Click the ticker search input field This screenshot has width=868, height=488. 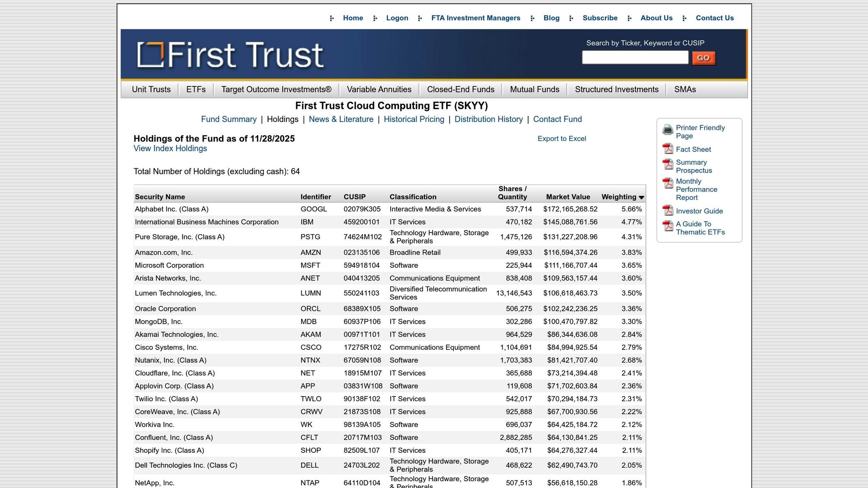(634, 58)
